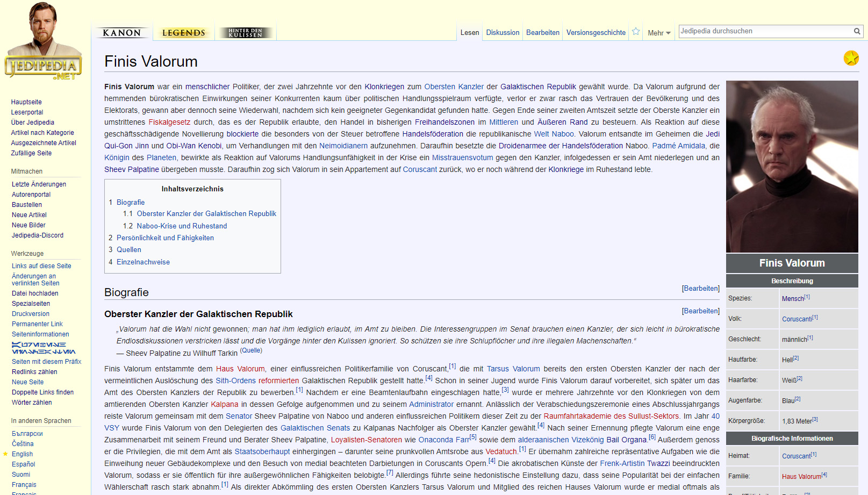Screen dimensions: 868x495
Task: Open the Quelle reference of the quote
Action: pyautogui.click(x=251, y=350)
